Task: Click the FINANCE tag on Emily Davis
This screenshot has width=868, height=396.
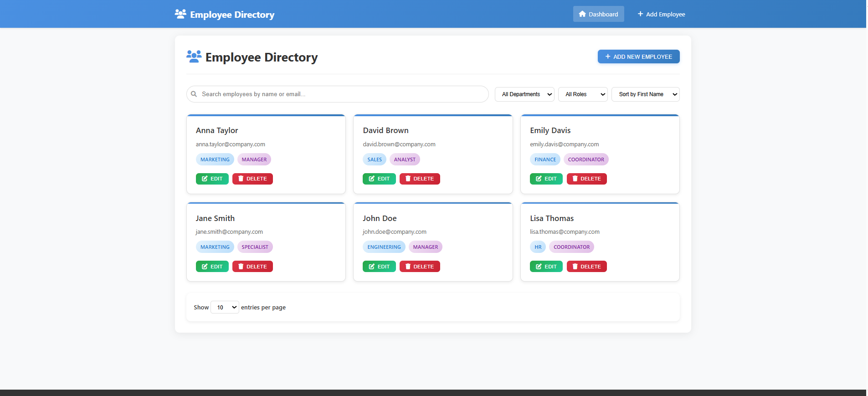Action: 545,159
